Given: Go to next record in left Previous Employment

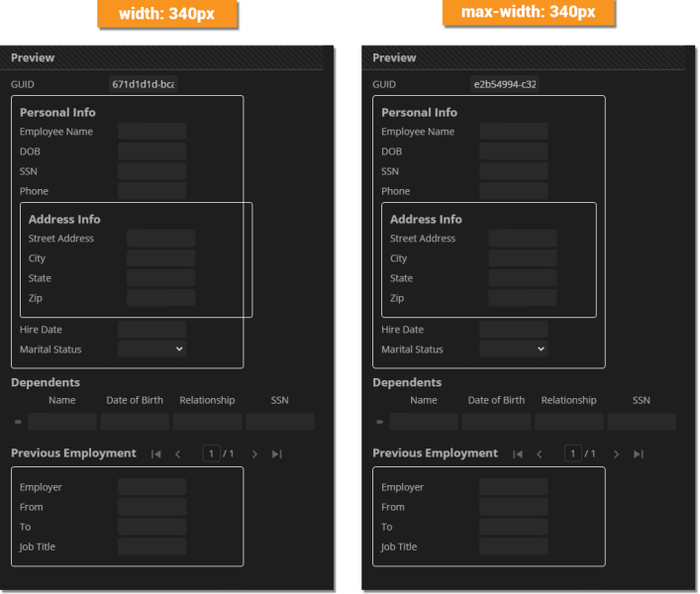Looking at the screenshot, I should coord(254,453).
